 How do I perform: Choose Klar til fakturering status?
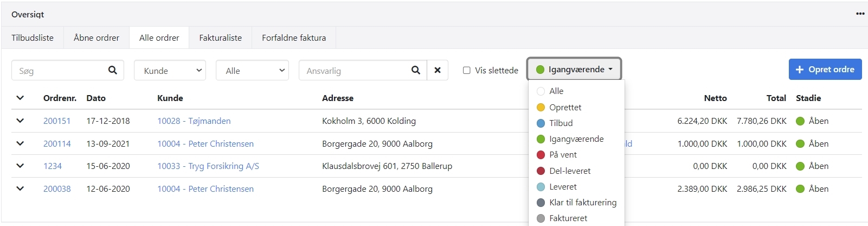click(x=576, y=202)
